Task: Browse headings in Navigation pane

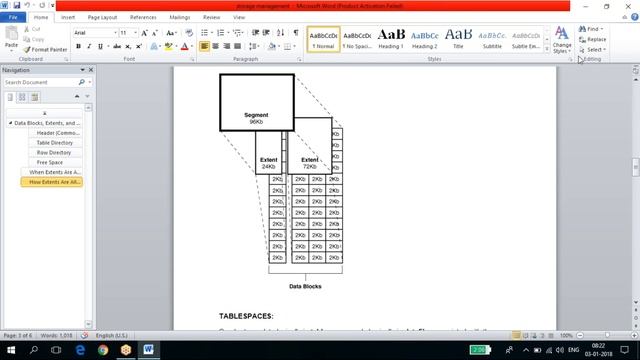Action: (10, 97)
